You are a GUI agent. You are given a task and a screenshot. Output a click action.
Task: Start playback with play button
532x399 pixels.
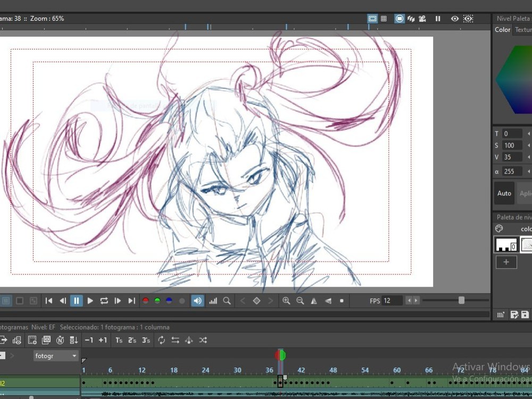tap(90, 301)
